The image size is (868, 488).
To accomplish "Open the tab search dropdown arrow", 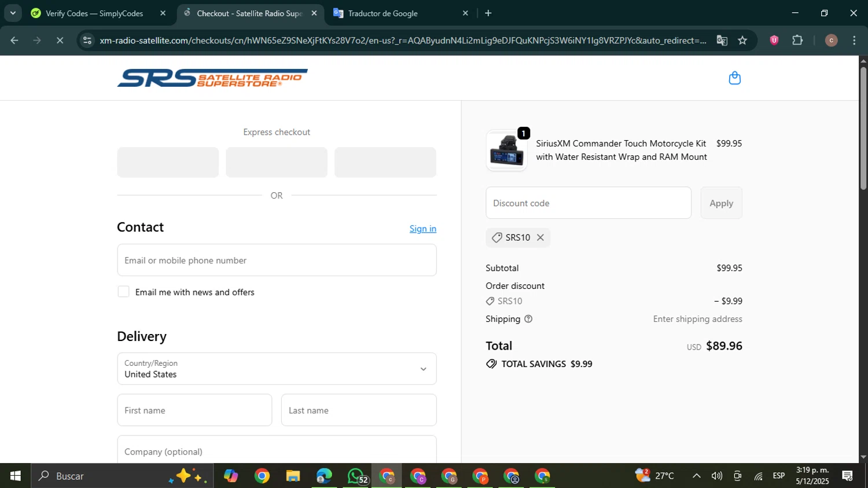I will 13,13.
